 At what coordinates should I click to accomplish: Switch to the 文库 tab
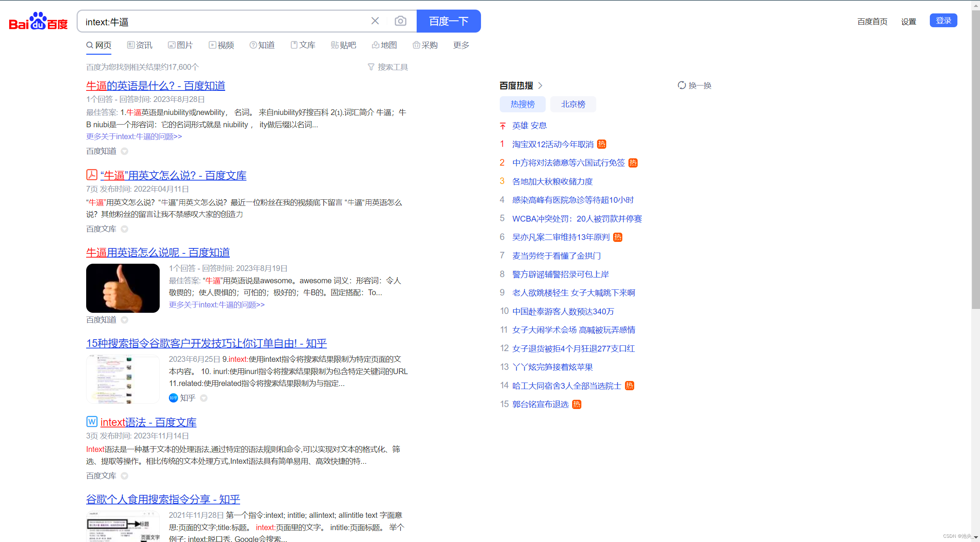[x=303, y=45]
